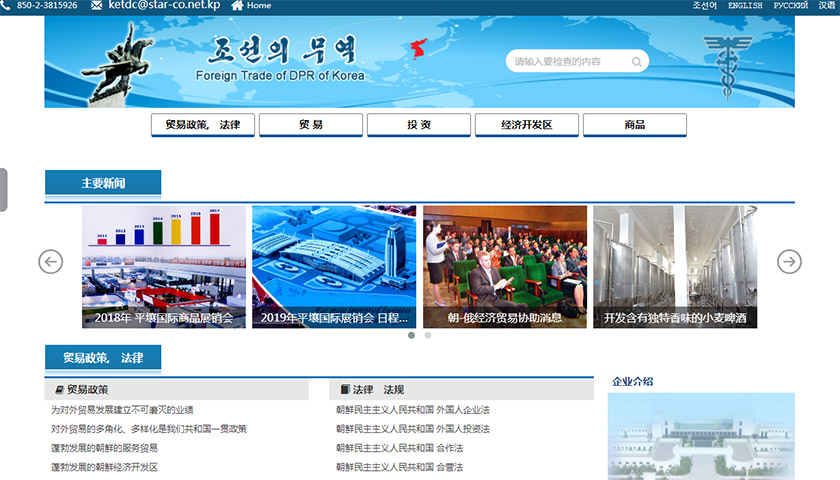840x480 pixels.
Task: Click the Home house icon
Action: [x=237, y=5]
